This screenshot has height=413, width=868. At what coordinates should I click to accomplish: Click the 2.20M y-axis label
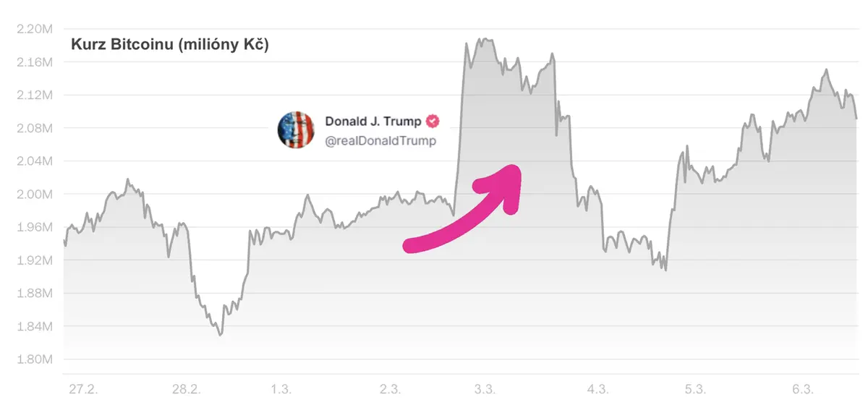(x=34, y=29)
